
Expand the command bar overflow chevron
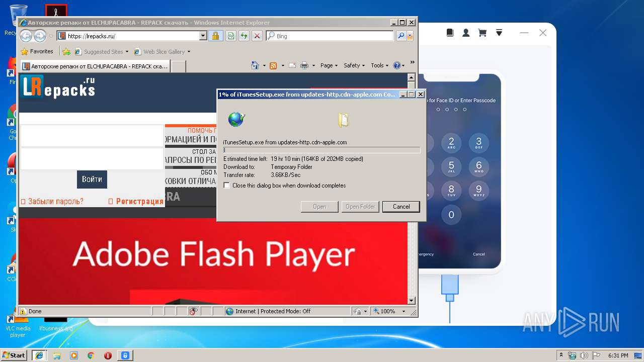pyautogui.click(x=413, y=62)
